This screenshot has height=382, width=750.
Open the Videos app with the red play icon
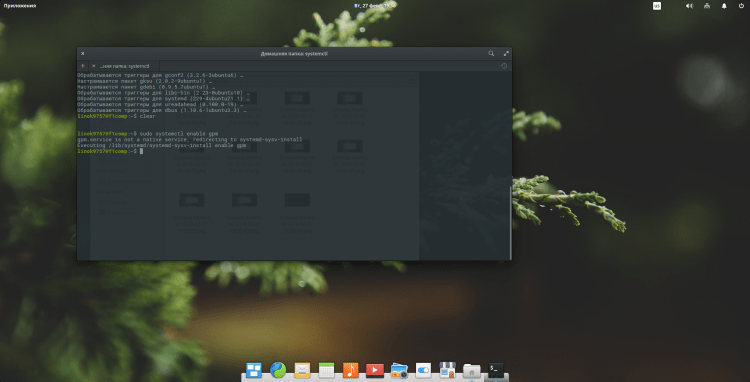click(x=375, y=370)
